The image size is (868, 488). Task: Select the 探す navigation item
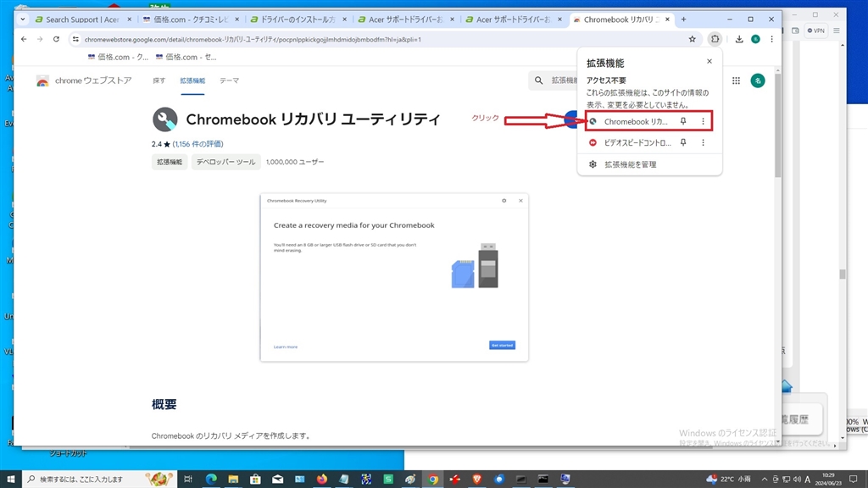[x=159, y=80]
